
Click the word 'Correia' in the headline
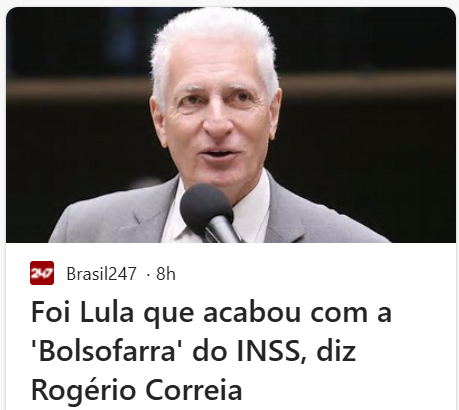point(194,390)
